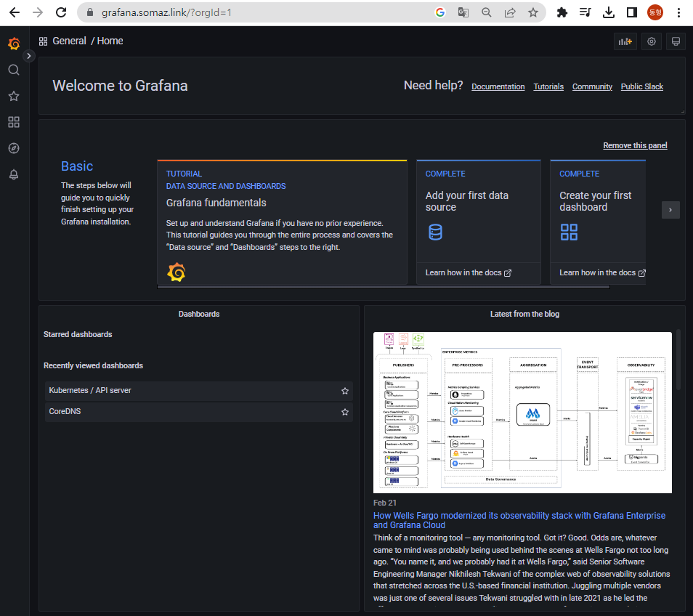
Task: Click Add panel icon in top bar
Action: pyautogui.click(x=625, y=41)
